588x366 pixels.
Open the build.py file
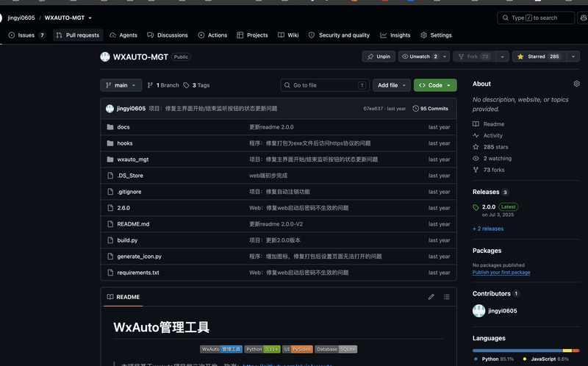[127, 240]
